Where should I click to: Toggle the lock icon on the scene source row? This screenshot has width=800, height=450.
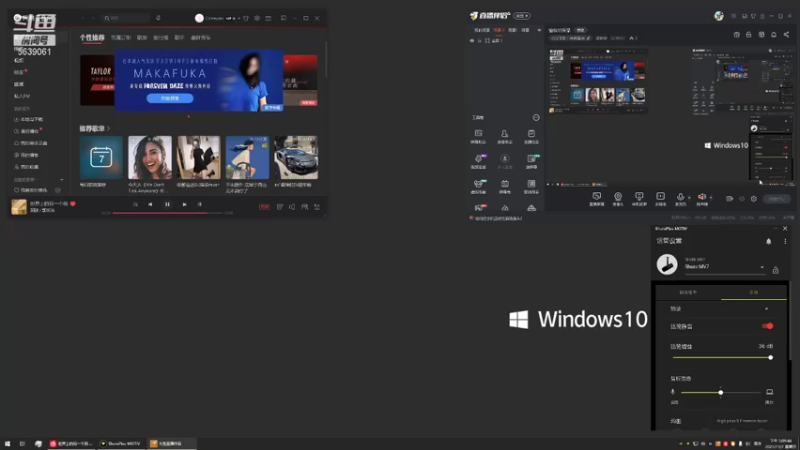point(479,40)
